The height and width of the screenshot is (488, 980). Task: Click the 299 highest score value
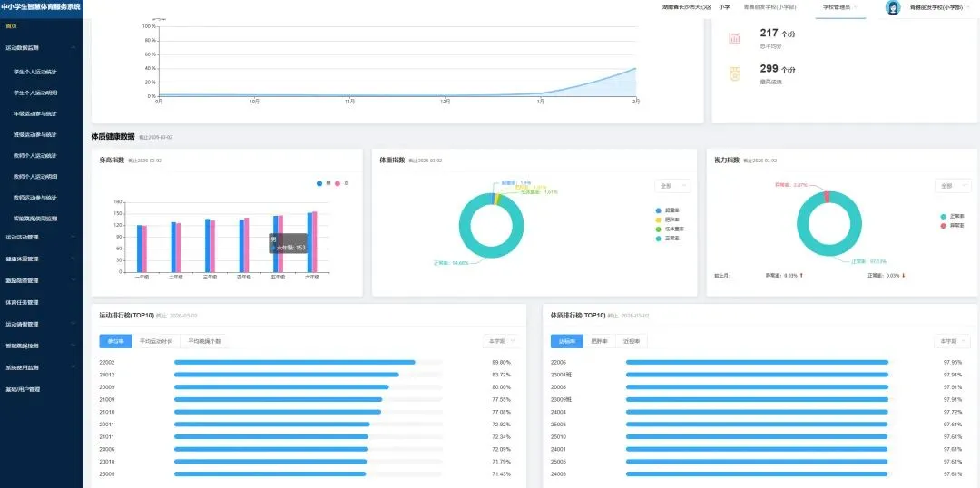coord(769,69)
